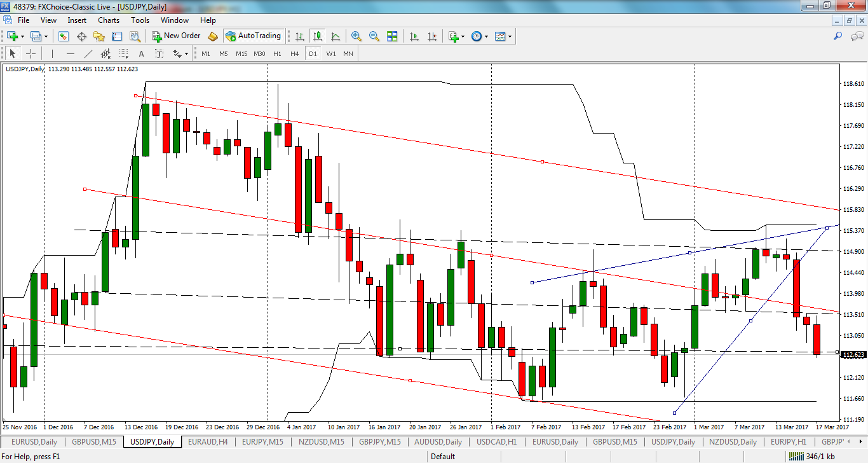868x463 pixels.
Task: Toggle the chart shift option
Action: point(432,36)
